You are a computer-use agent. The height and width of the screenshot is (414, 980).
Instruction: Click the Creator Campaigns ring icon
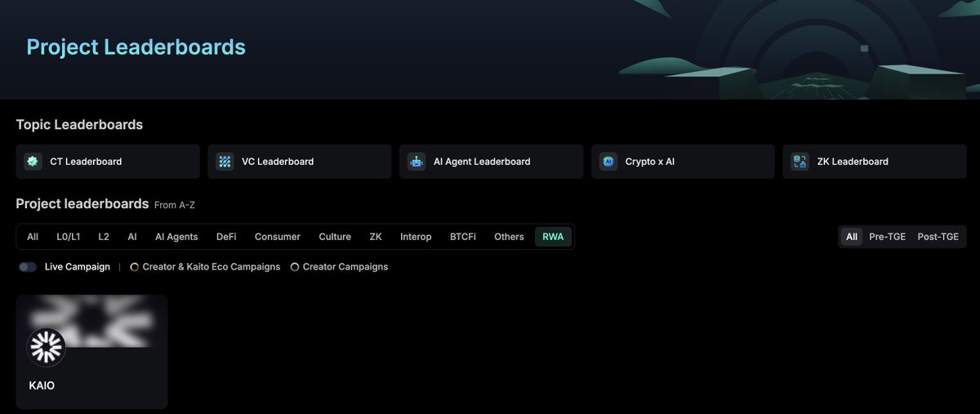click(295, 267)
